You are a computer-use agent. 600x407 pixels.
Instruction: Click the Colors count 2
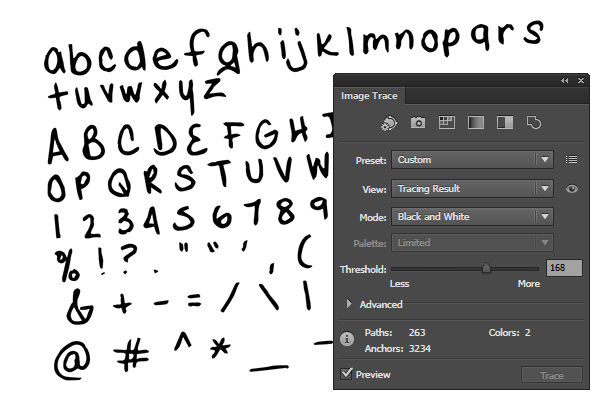(528, 332)
